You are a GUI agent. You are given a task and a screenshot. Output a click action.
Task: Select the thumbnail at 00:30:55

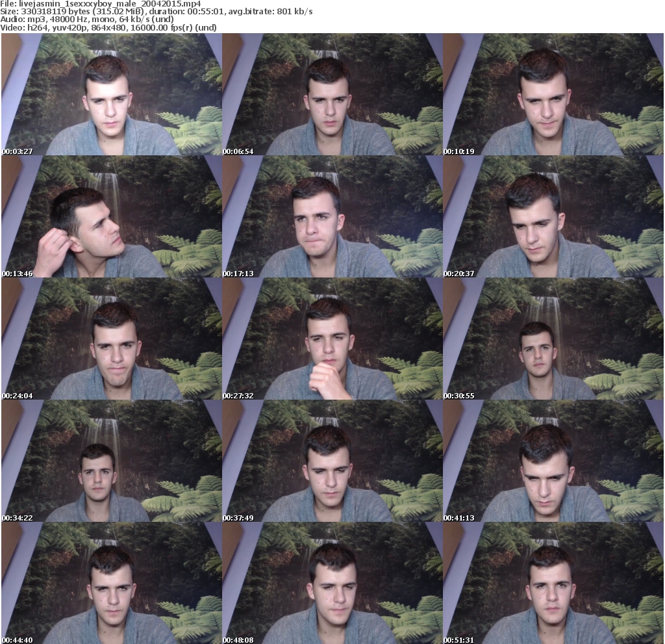click(553, 339)
